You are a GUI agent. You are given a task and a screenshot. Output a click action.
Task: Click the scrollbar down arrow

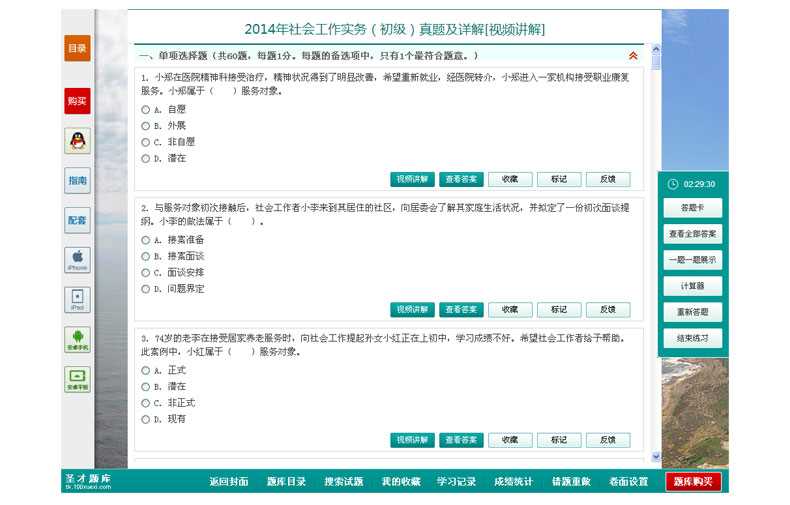pyautogui.click(x=656, y=456)
